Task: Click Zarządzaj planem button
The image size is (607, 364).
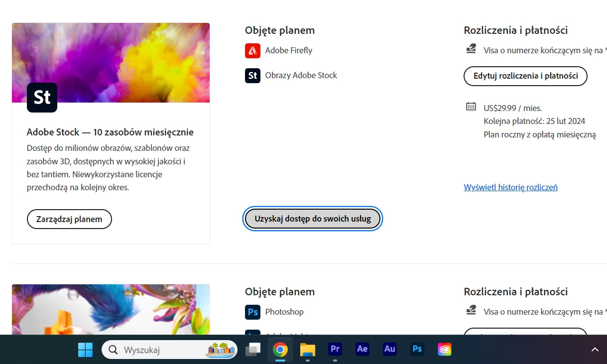Action: [69, 219]
